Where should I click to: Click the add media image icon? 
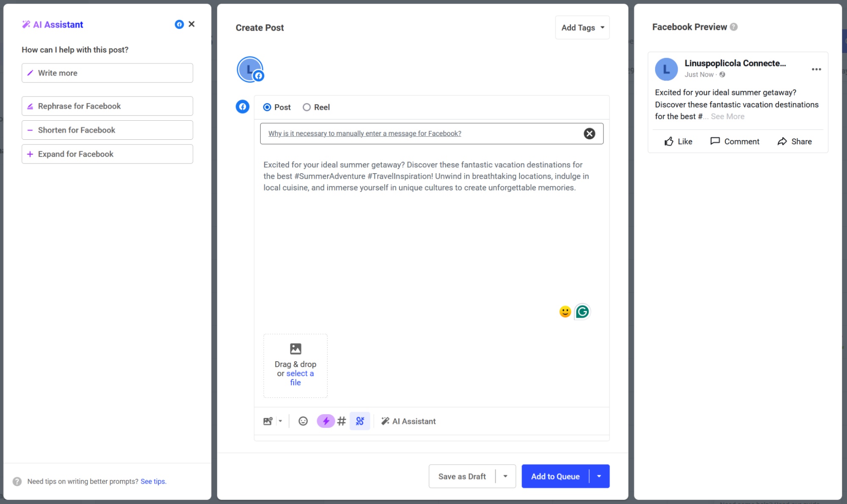pyautogui.click(x=267, y=421)
